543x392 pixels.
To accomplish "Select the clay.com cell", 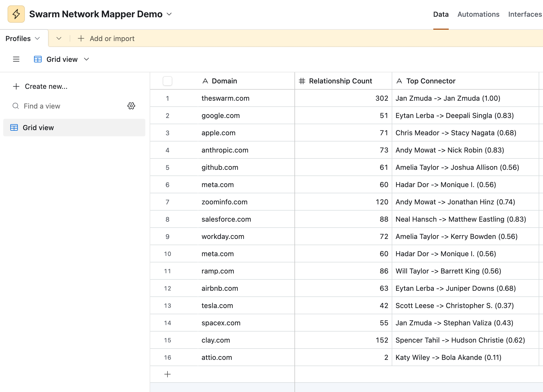I will (246, 340).
